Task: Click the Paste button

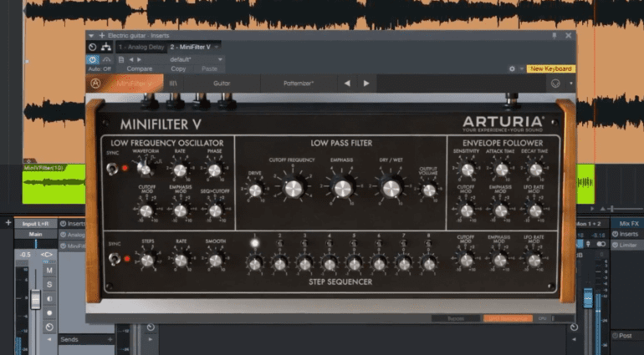Action: click(209, 69)
